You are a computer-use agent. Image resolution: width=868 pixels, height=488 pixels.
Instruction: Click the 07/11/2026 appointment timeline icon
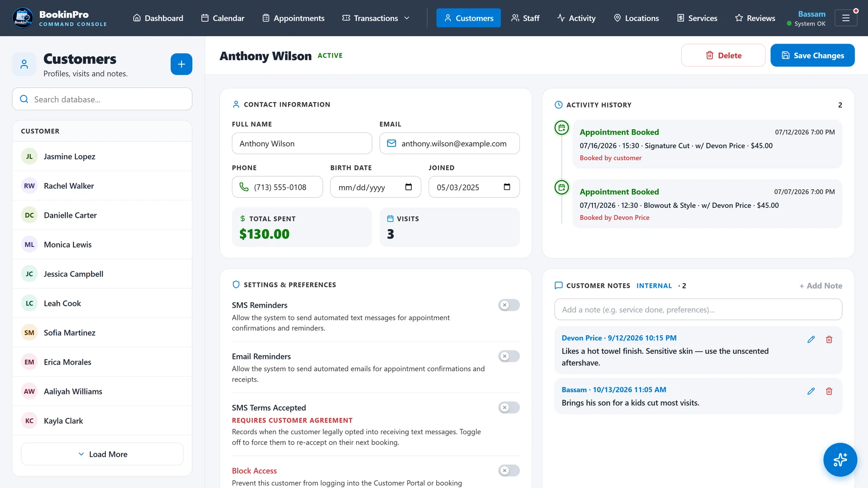click(x=561, y=187)
